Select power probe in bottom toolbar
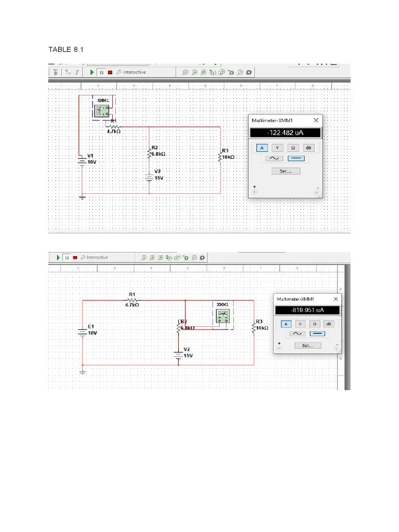The image size is (399, 532). coord(161,258)
